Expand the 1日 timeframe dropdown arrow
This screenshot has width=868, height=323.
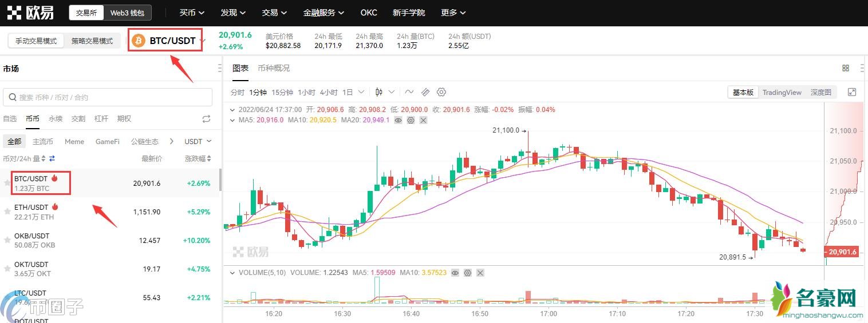coord(361,92)
